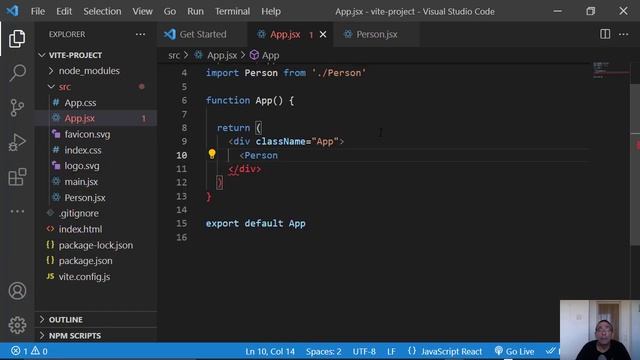Open Source Control view

coord(17,108)
